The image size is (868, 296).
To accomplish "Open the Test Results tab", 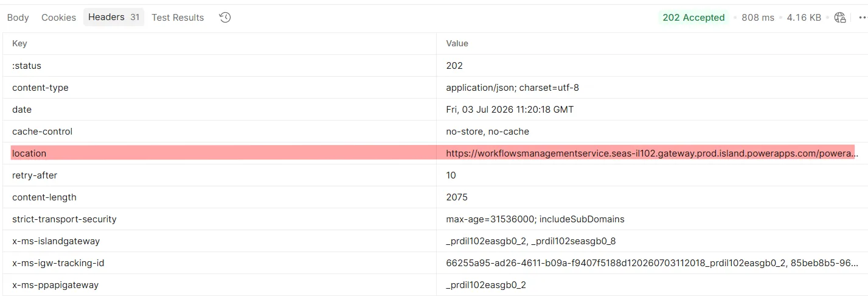I will (178, 18).
